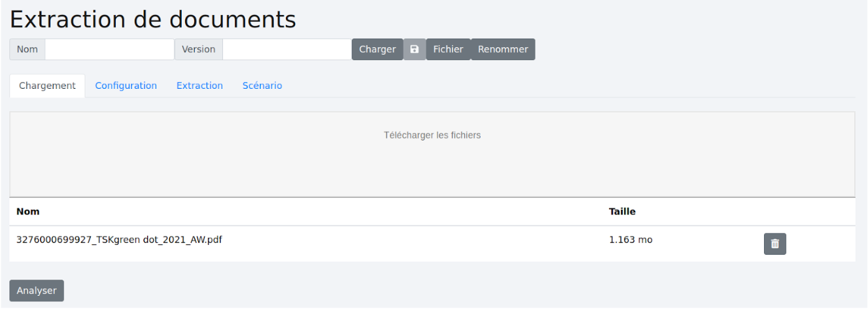Hit the Renommer button

[503, 50]
